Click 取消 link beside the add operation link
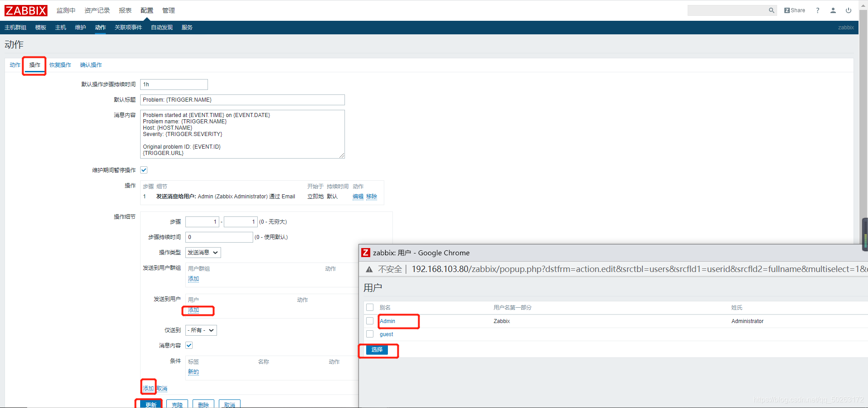Screen dimensions: 868x408 (162, 389)
